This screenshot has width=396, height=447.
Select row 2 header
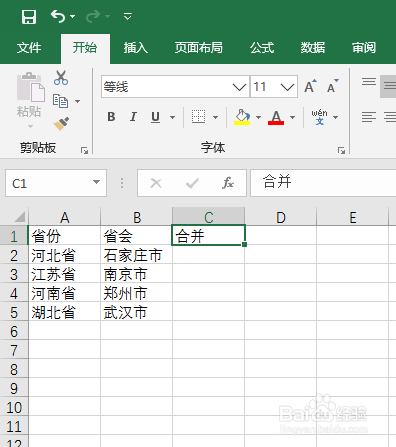(x=14, y=255)
